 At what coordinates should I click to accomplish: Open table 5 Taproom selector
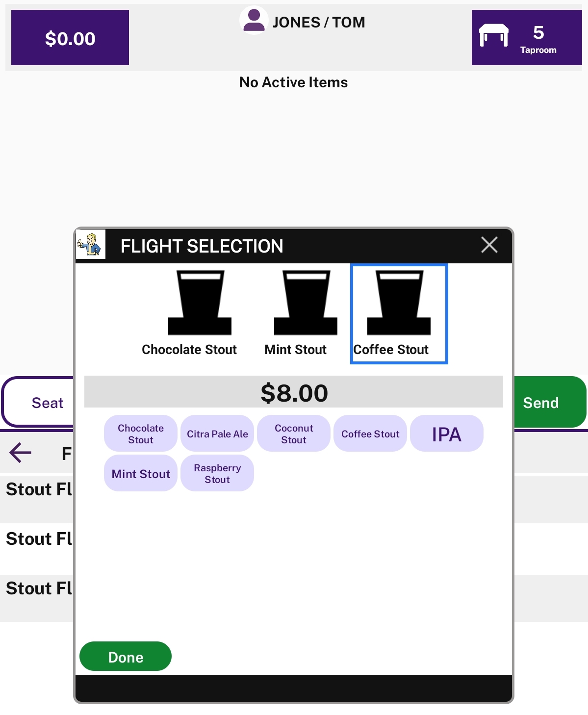point(527,38)
